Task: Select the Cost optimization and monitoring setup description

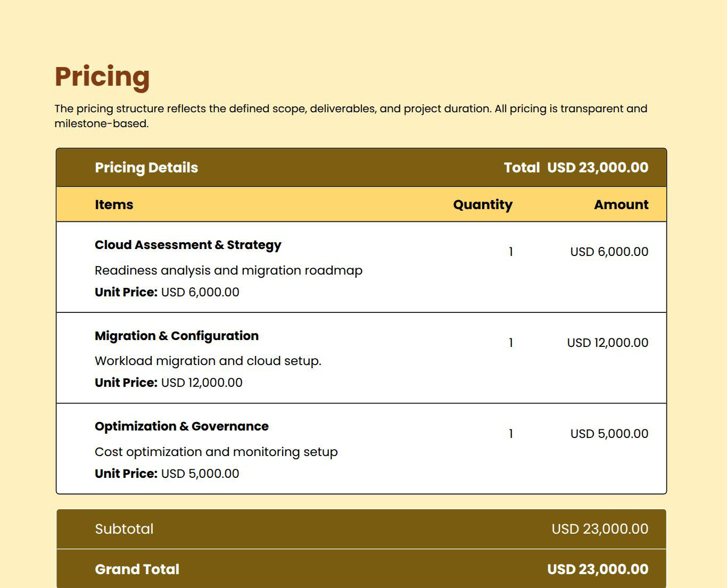Action: pyautogui.click(x=216, y=452)
